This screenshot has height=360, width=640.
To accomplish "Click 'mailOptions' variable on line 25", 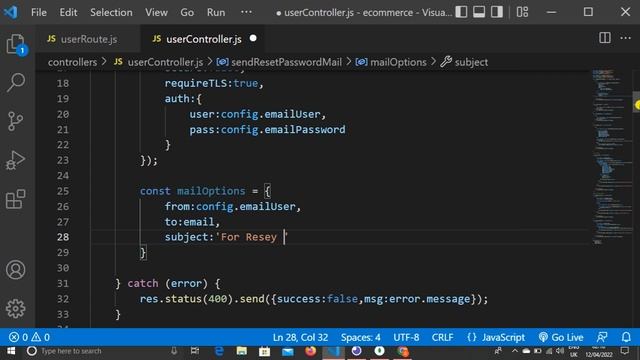I will [211, 191].
